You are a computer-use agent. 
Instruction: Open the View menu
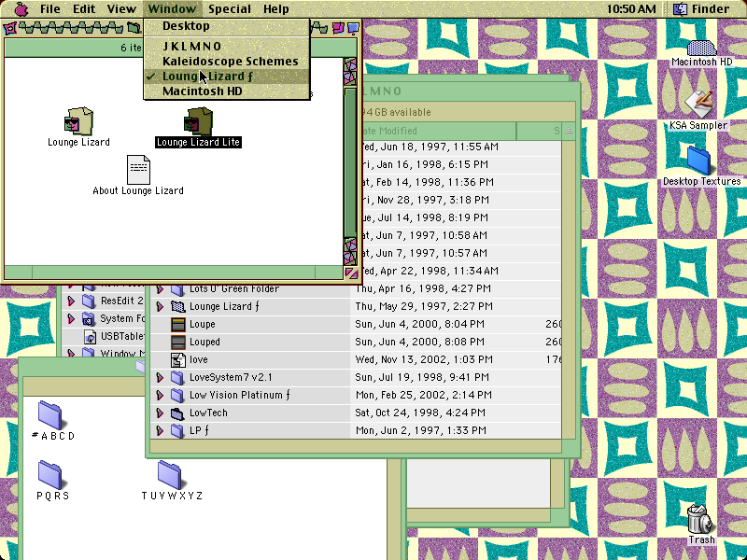coord(121,9)
